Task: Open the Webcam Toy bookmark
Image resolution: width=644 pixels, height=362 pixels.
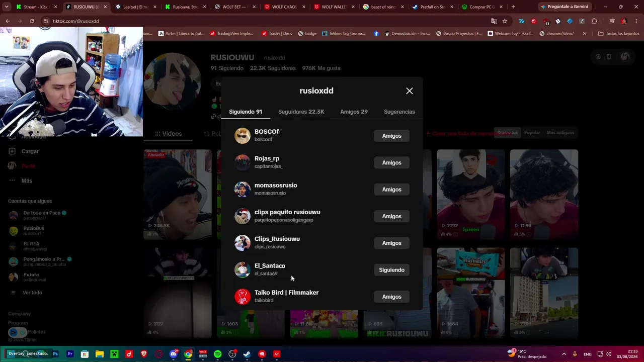Action: click(511, 34)
